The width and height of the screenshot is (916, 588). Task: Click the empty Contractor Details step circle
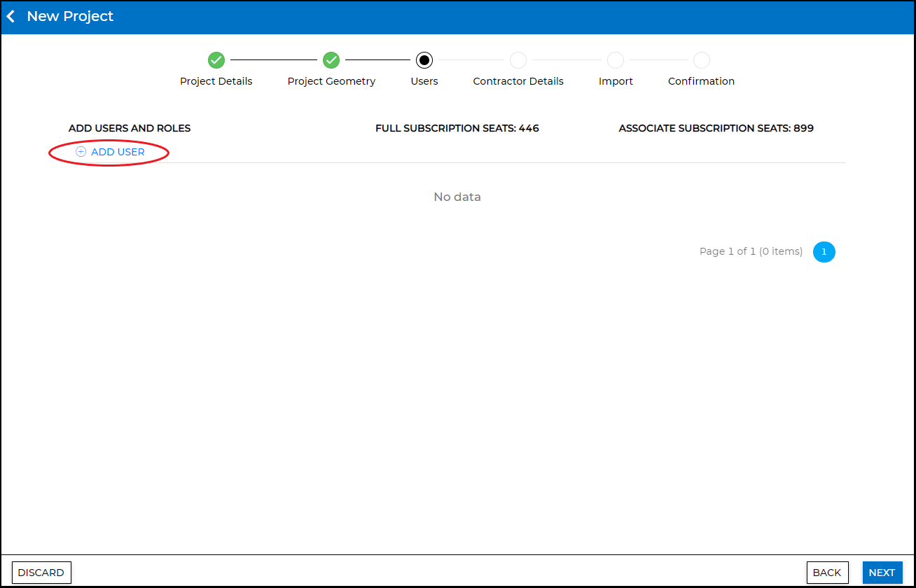pyautogui.click(x=518, y=60)
